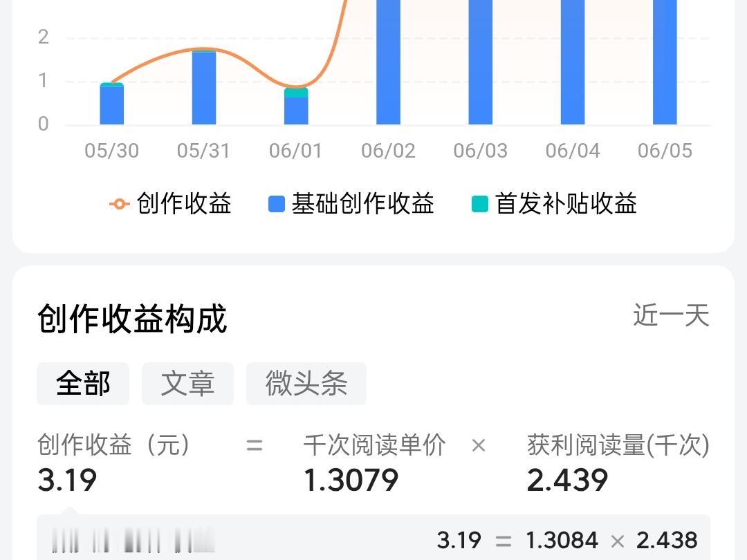Image resolution: width=747 pixels, height=560 pixels.
Task: Click the 06/03 date axis label
Action: (x=481, y=151)
